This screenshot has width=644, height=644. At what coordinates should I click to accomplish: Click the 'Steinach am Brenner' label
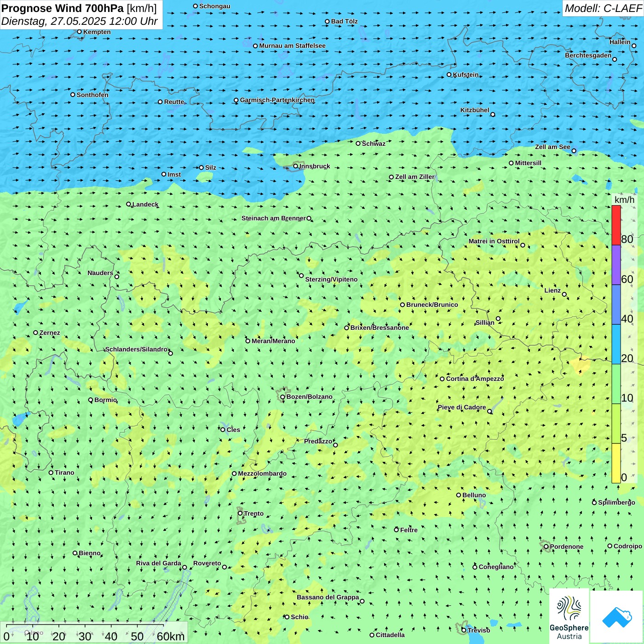[274, 218]
